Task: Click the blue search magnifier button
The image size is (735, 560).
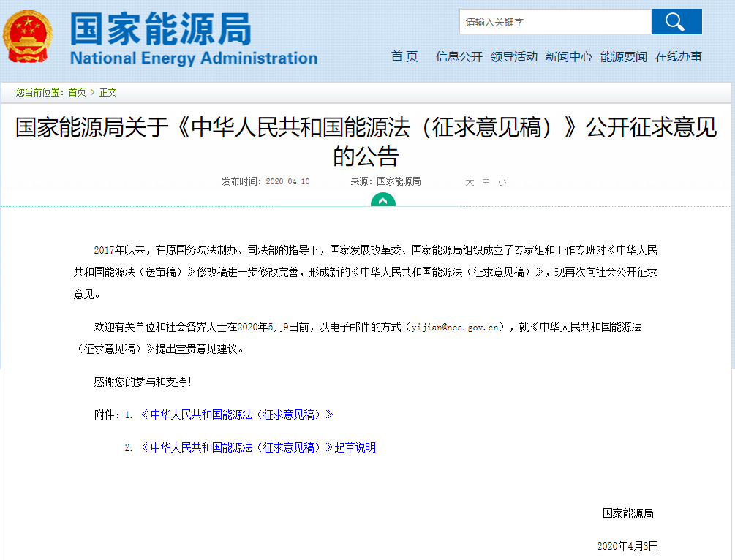Action: pos(676,21)
